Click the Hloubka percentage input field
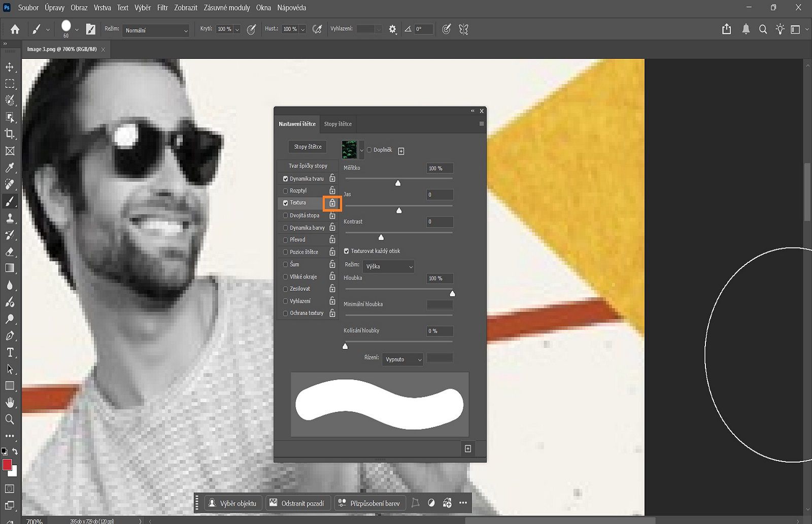Image resolution: width=812 pixels, height=524 pixels. coord(439,278)
